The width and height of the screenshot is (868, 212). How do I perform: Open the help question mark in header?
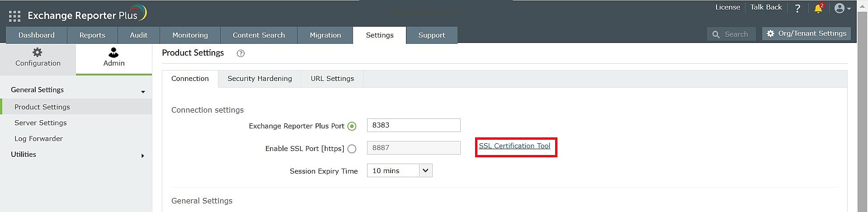[x=797, y=9]
